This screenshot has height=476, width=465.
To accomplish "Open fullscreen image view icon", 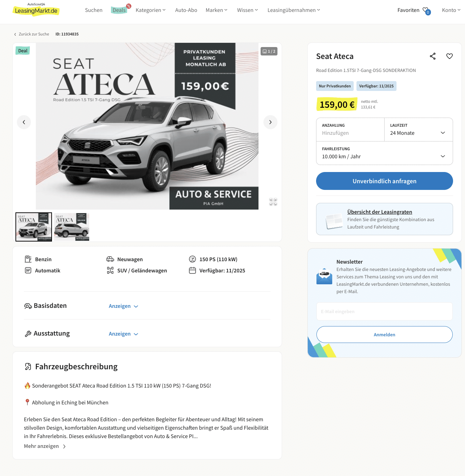I will [x=273, y=201].
